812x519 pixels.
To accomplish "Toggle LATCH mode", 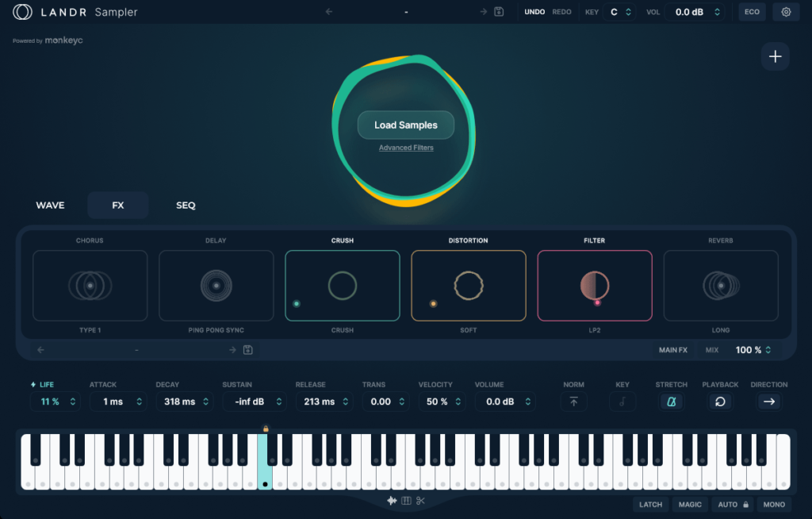I will click(650, 505).
